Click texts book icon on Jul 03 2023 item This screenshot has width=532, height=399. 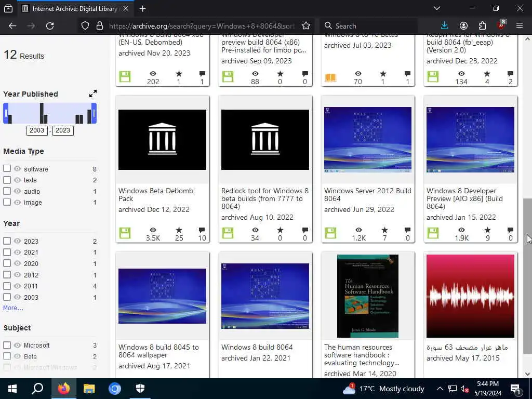(x=330, y=77)
